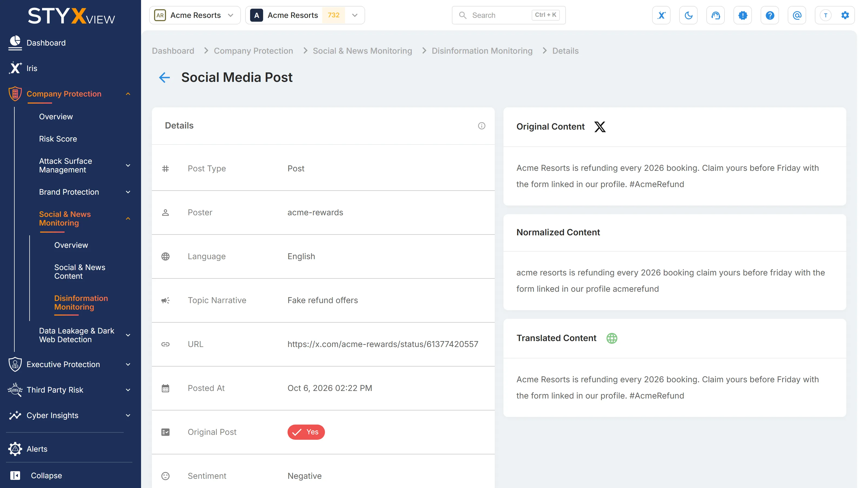The width and height of the screenshot is (868, 488).
Task: Focus the Search input field
Action: [x=509, y=15]
